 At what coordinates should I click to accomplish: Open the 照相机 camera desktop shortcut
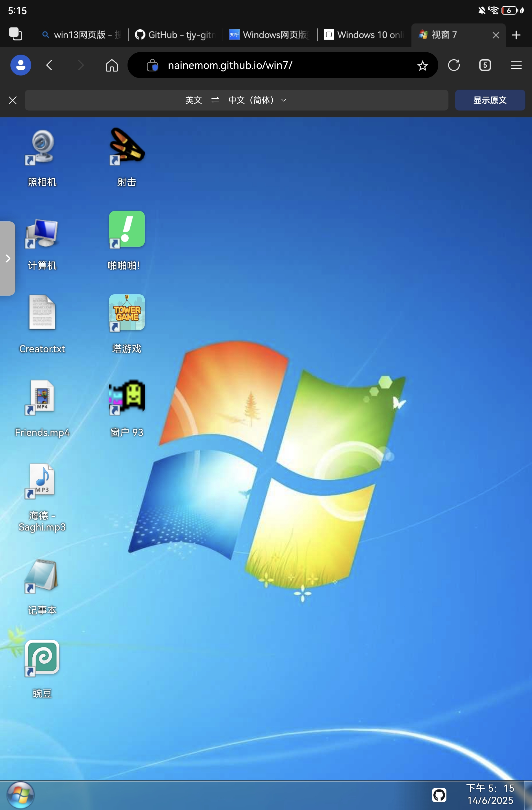(x=42, y=158)
